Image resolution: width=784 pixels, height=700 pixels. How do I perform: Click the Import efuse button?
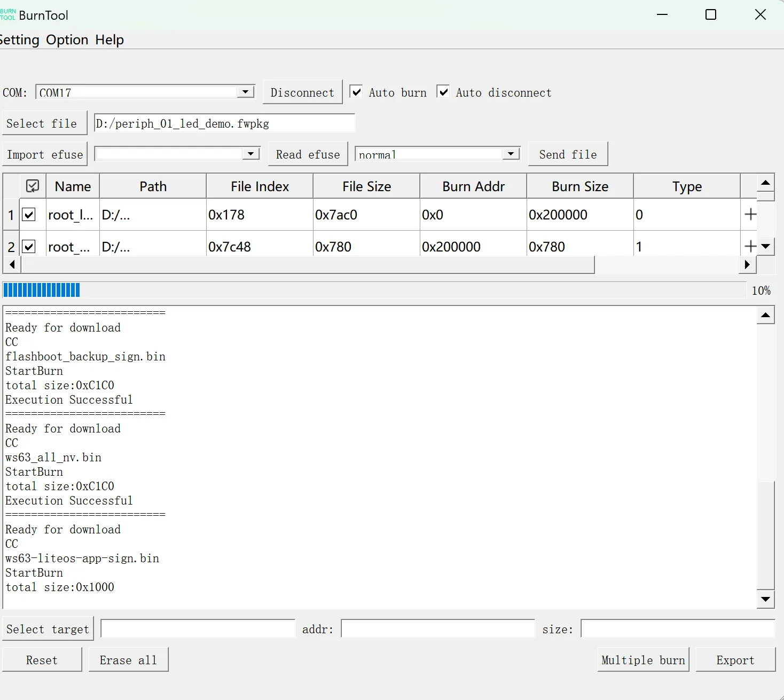pyautogui.click(x=45, y=154)
